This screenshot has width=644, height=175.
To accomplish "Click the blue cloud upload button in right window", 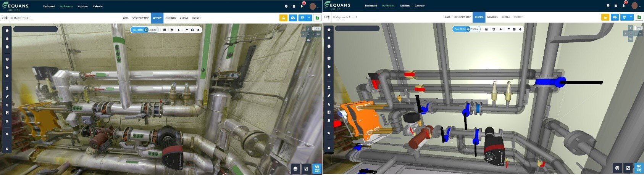I will 615,17.
